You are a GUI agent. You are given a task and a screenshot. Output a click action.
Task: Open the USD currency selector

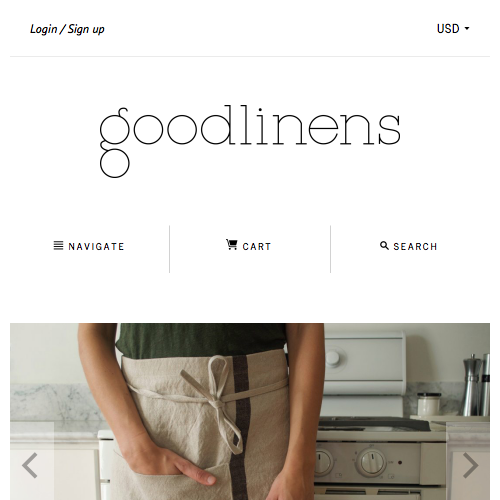click(453, 29)
